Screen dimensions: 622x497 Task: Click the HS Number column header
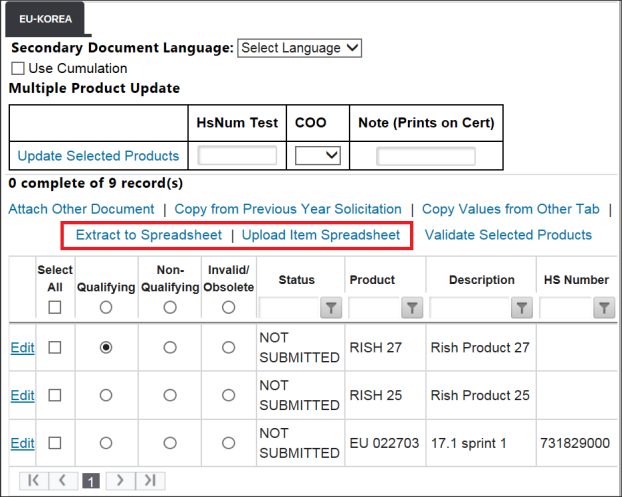pos(576,280)
